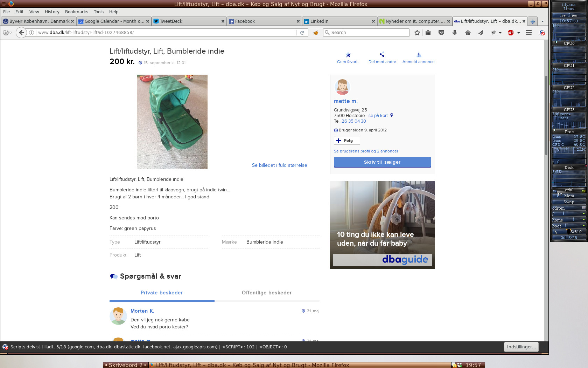Click the page's vertical scrollbar thumb
This screenshot has width=588, height=368.
(546, 116)
